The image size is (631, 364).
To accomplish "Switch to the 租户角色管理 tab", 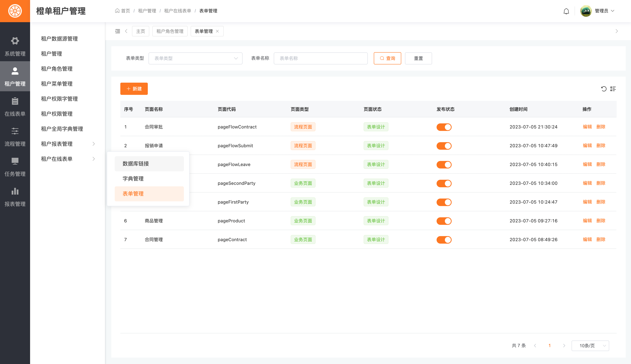I will (x=170, y=31).
